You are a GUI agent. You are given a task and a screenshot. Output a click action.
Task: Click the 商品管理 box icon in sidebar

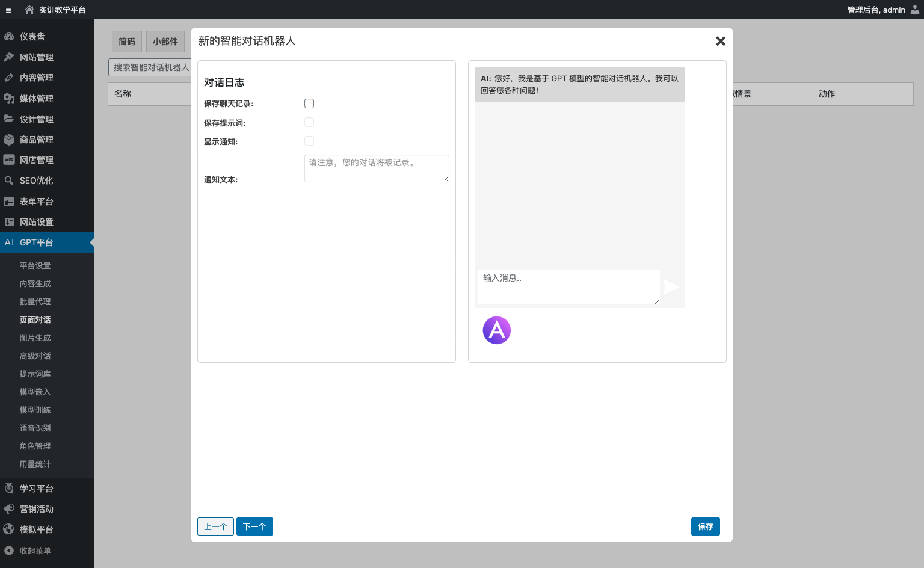pos(9,140)
